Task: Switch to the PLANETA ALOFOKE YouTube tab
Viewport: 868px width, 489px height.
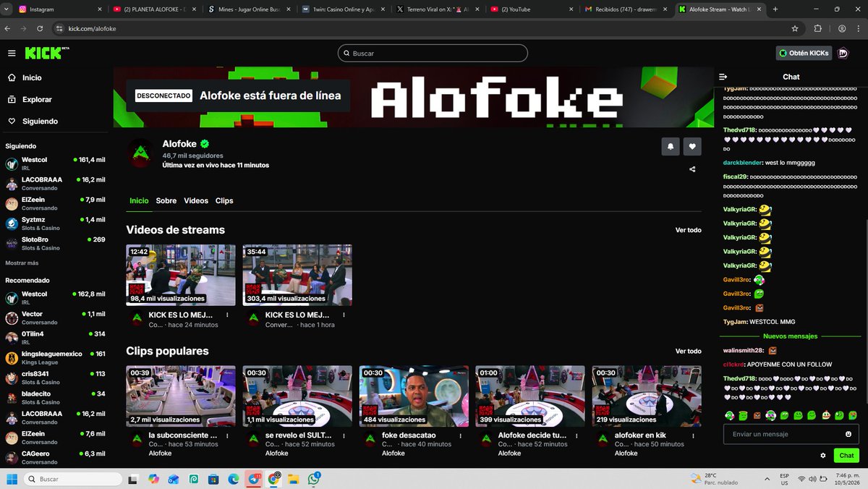Action: (x=154, y=9)
